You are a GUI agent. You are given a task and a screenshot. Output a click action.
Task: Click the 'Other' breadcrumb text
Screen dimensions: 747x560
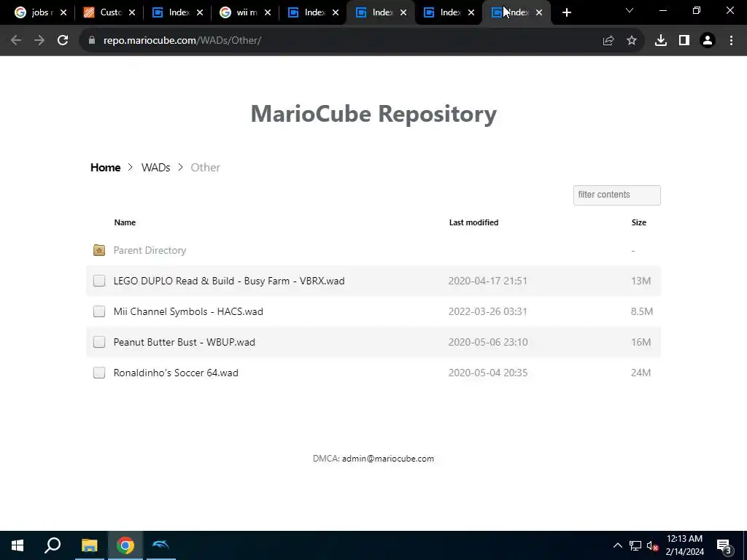coord(205,168)
